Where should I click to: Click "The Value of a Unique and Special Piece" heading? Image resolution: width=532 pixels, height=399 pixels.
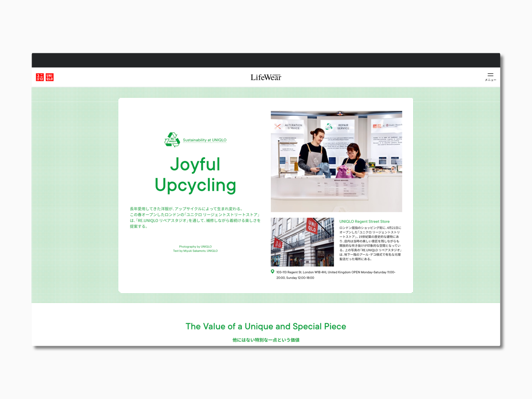tap(266, 326)
